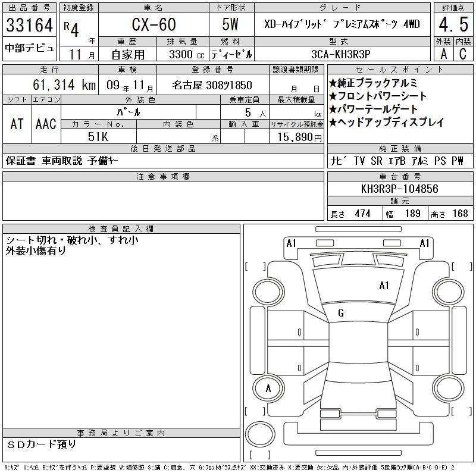Click 予備キー in the later-shipped parts row

click(103, 161)
